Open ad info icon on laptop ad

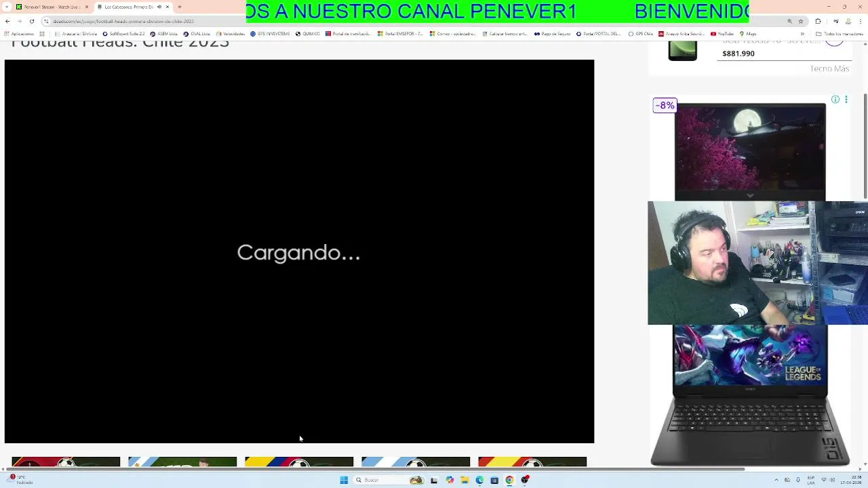[x=835, y=100]
